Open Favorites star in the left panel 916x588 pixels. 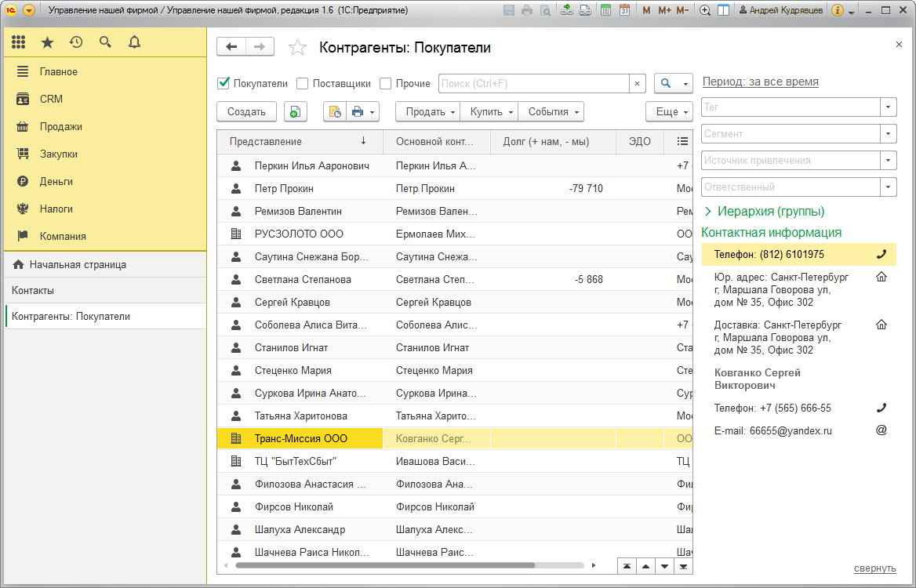[47, 42]
